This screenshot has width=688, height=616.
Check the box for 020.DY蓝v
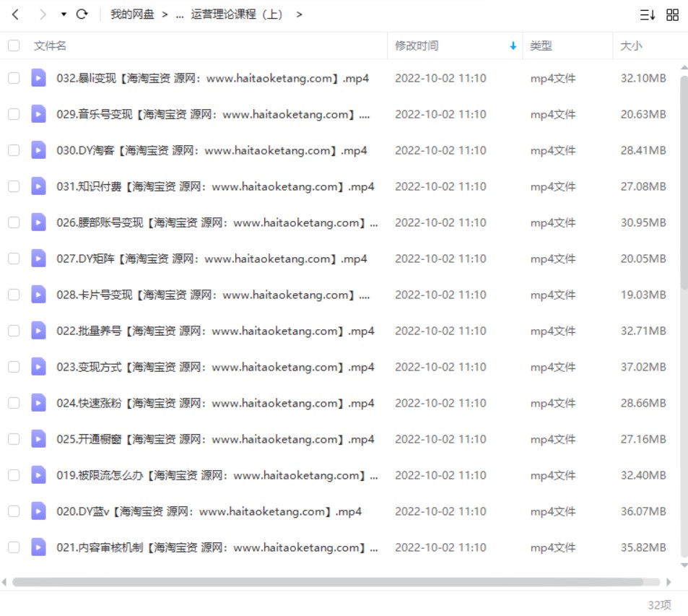[x=14, y=511]
